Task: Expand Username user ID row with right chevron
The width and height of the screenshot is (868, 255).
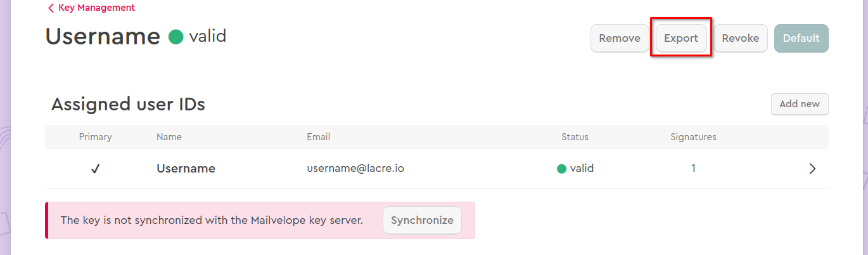Action: coord(812,169)
